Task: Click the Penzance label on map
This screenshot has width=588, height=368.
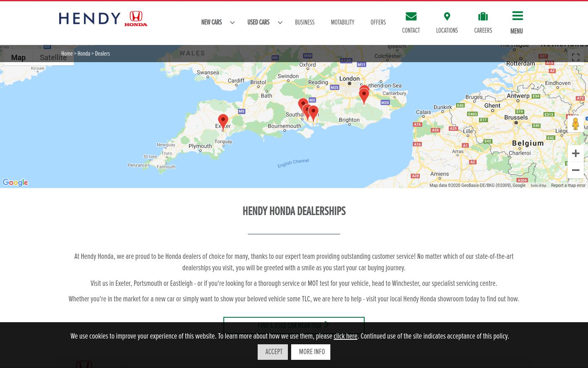Action: pos(138,165)
